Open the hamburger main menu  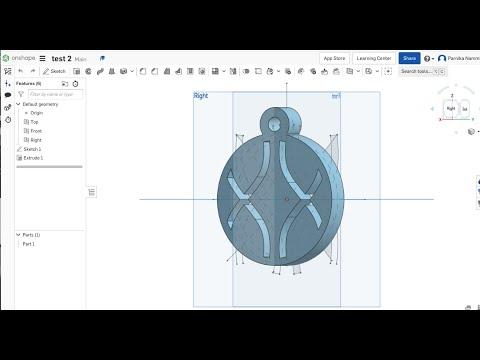42,58
